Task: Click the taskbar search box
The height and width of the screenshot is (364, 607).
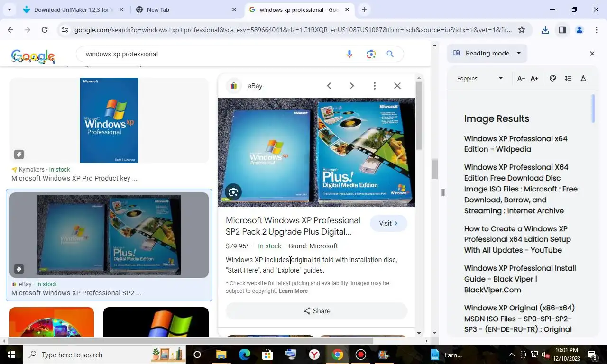Action: point(104,355)
